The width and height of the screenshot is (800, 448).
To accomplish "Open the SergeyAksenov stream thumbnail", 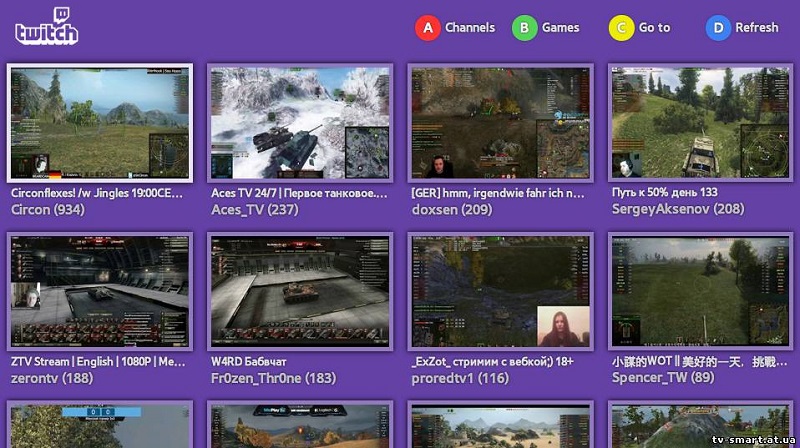I will tap(701, 123).
